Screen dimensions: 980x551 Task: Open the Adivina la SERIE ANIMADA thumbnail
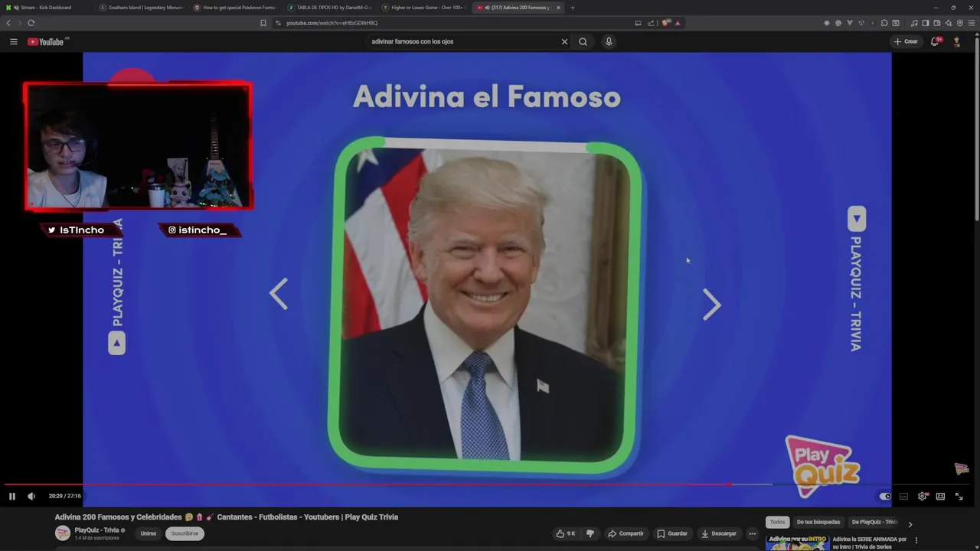tap(797, 543)
